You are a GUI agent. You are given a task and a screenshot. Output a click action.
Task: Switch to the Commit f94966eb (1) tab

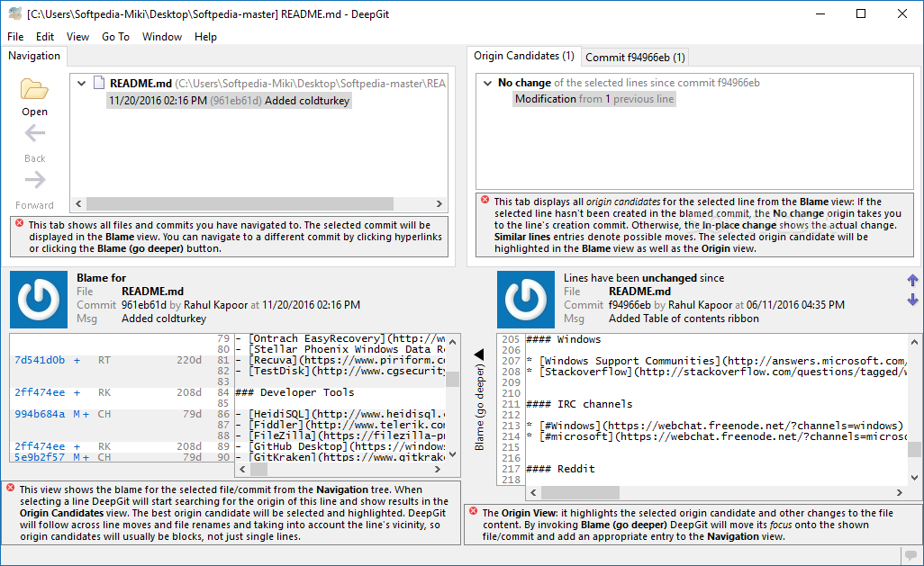click(635, 57)
